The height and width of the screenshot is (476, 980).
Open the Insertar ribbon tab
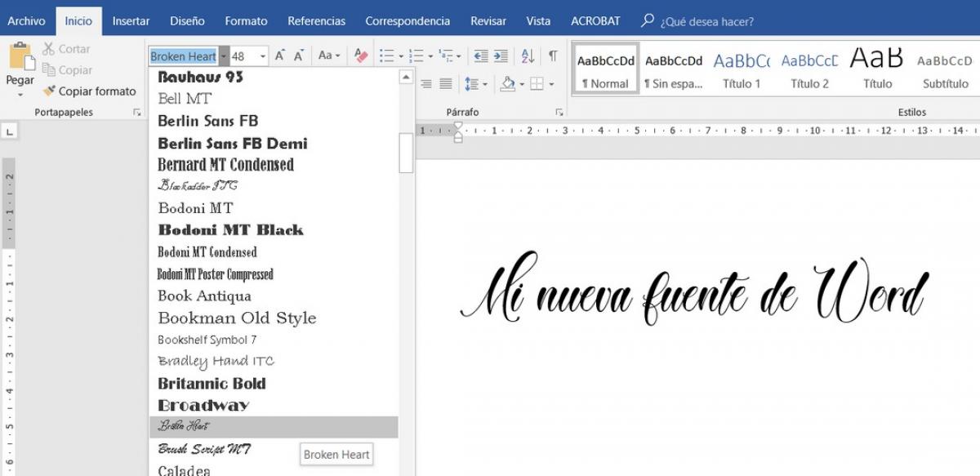tap(131, 21)
